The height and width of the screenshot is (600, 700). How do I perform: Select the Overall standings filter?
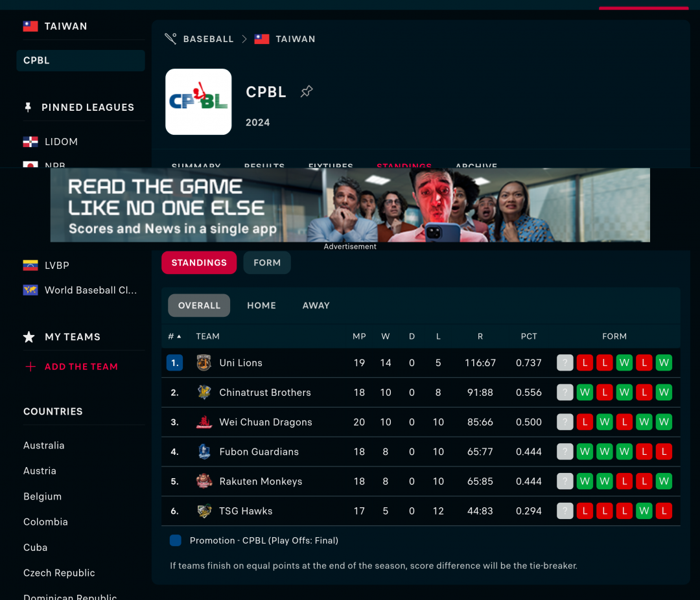[199, 305]
